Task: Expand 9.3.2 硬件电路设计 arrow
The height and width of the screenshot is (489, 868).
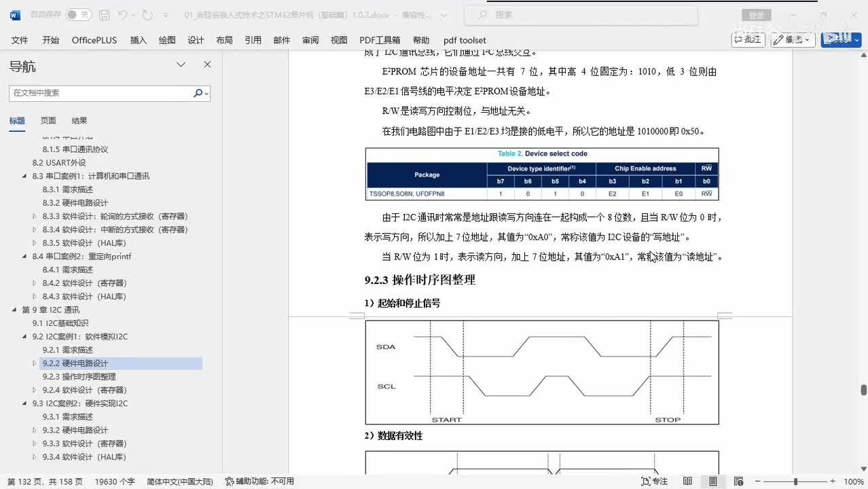Action: [35, 430]
